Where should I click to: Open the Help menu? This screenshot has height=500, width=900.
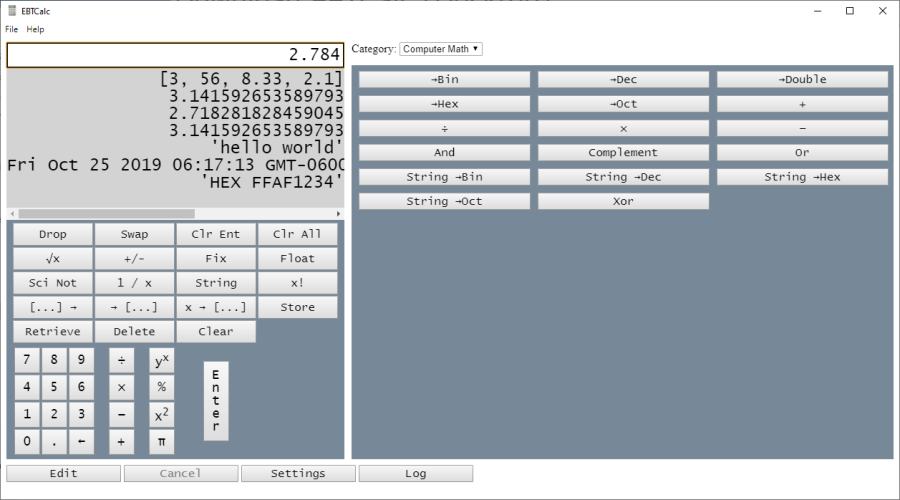(x=36, y=30)
